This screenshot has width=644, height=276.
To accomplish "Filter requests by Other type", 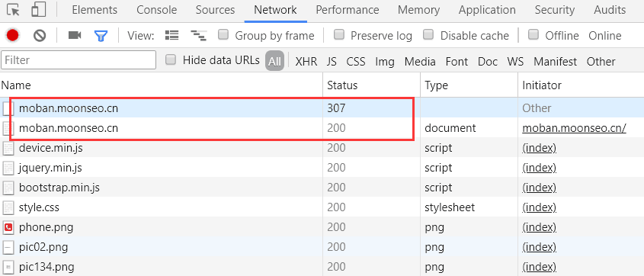I will coord(601,62).
